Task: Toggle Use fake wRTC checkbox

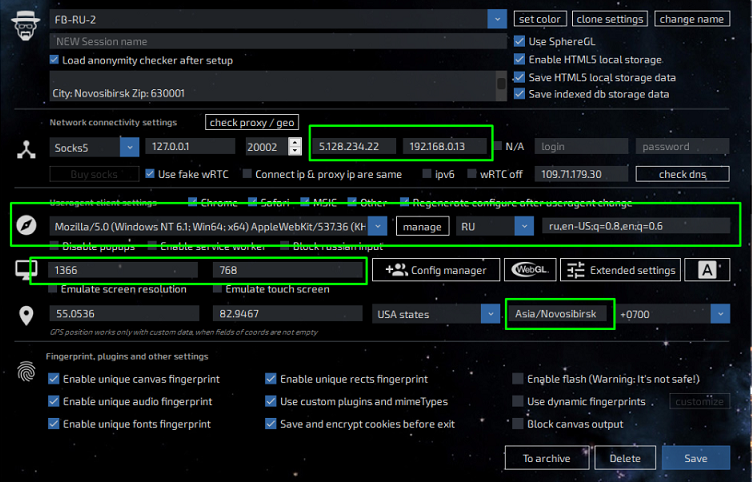Action: pos(150,174)
